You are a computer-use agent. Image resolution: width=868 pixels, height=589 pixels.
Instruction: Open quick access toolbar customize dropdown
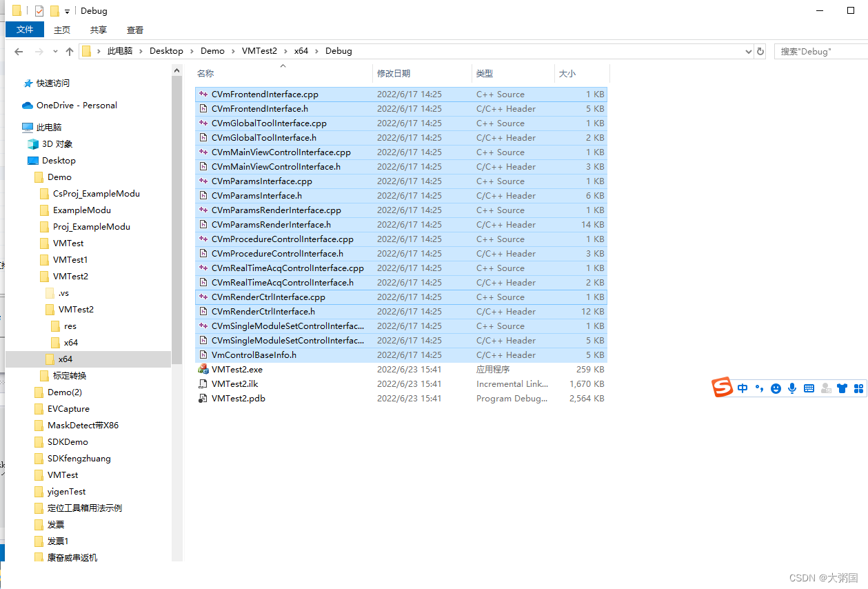coord(67,12)
